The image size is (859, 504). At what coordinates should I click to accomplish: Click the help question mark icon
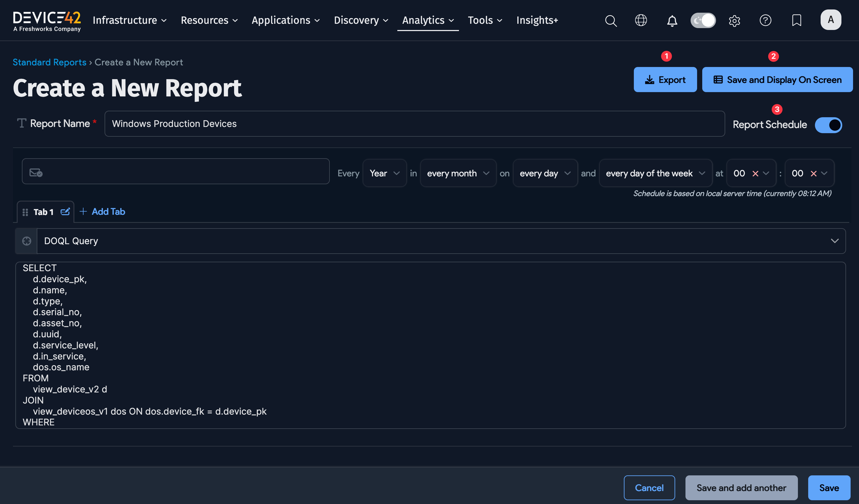(x=765, y=21)
